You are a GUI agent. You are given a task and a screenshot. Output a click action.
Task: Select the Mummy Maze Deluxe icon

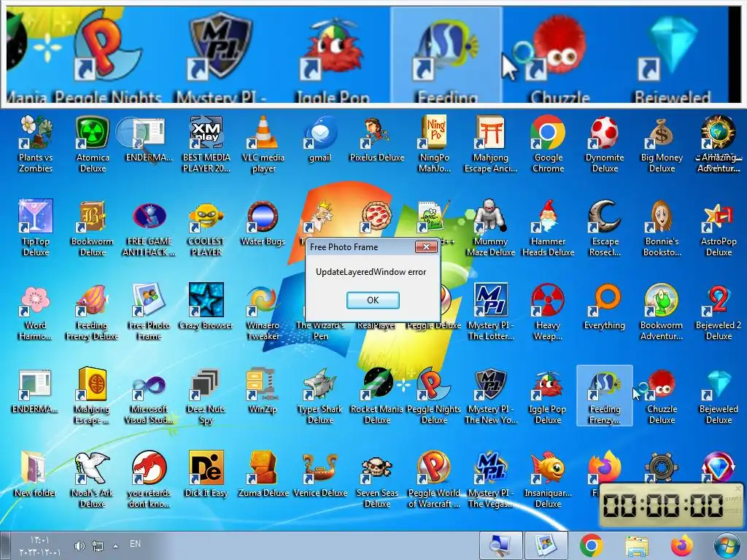(491, 228)
